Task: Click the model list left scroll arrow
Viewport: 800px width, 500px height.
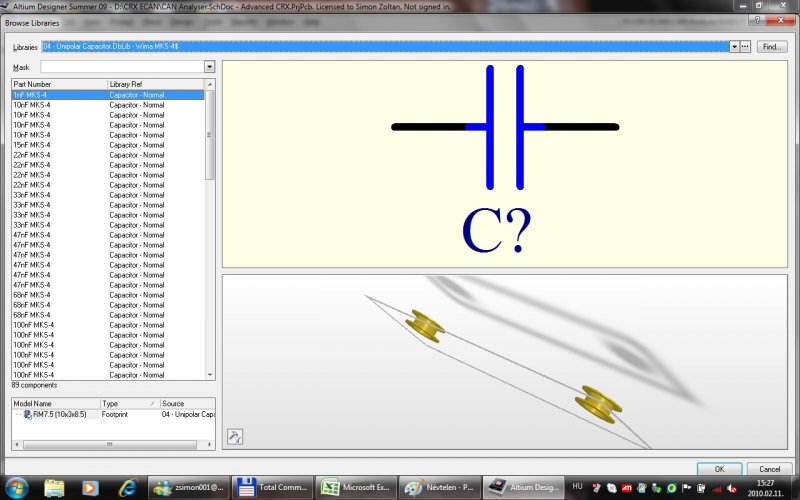Action: (x=17, y=445)
